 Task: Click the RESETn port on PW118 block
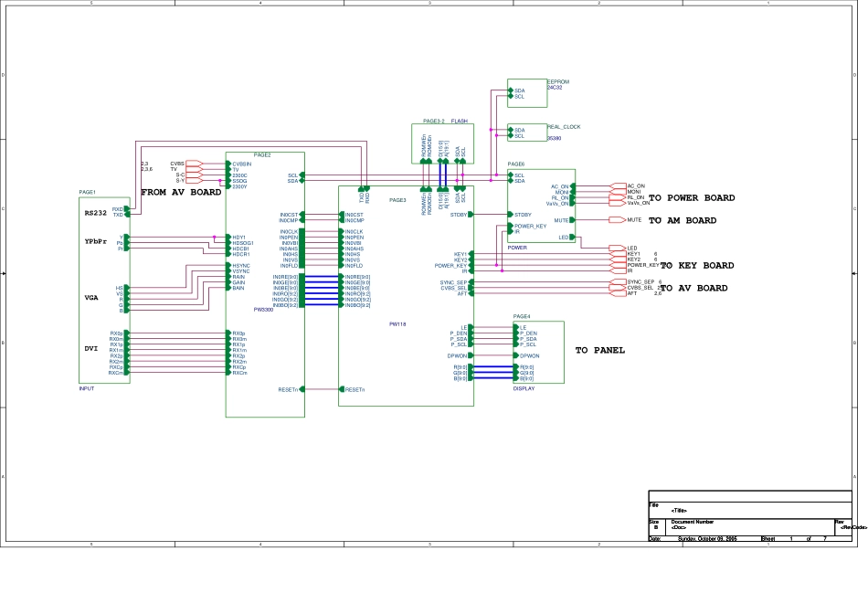click(x=344, y=389)
